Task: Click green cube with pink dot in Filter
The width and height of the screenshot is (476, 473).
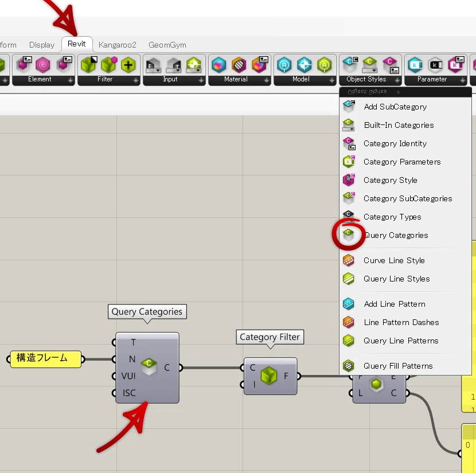Action: (109, 65)
